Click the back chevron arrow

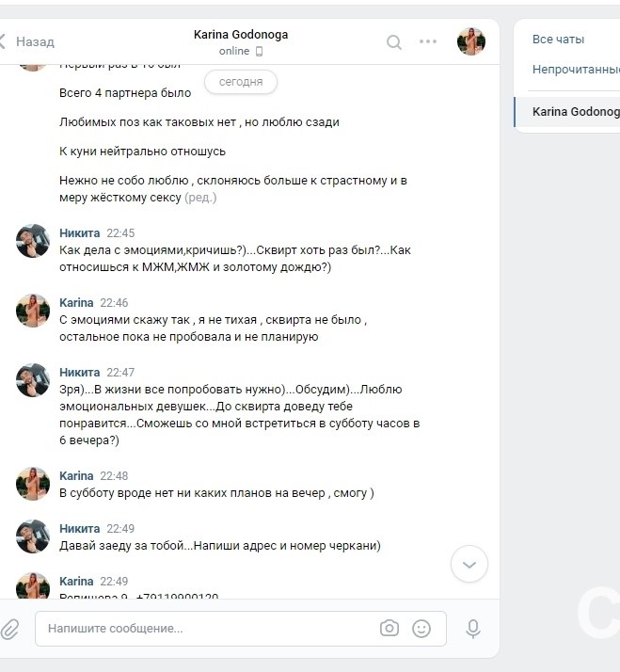tap(2, 41)
